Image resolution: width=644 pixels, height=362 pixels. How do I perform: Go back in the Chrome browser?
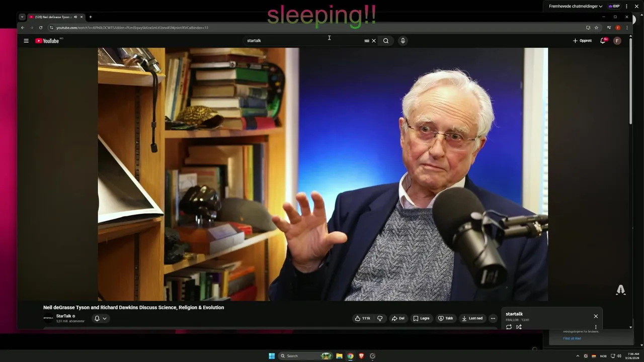click(x=22, y=28)
